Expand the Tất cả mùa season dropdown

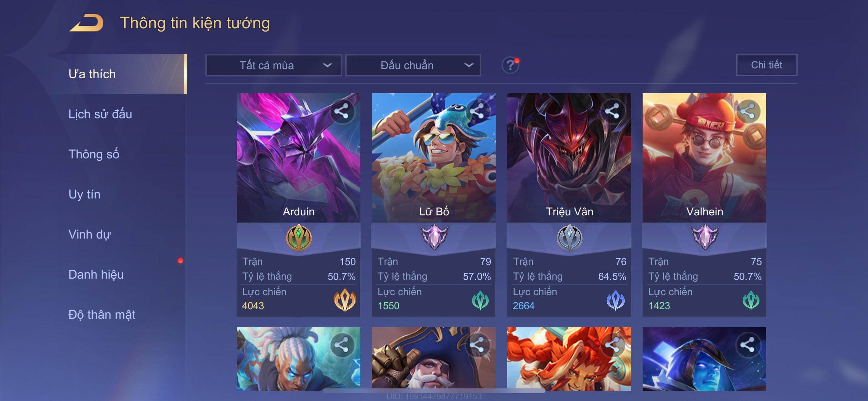point(274,65)
